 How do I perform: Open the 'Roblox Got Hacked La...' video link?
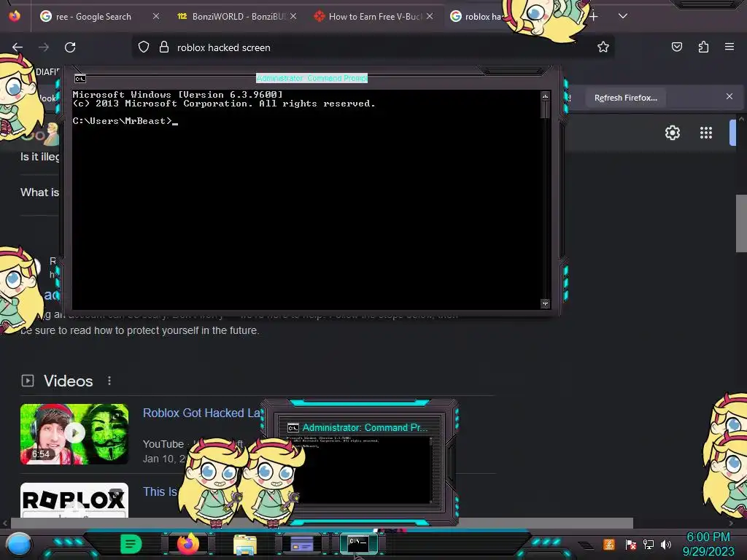pyautogui.click(x=202, y=413)
